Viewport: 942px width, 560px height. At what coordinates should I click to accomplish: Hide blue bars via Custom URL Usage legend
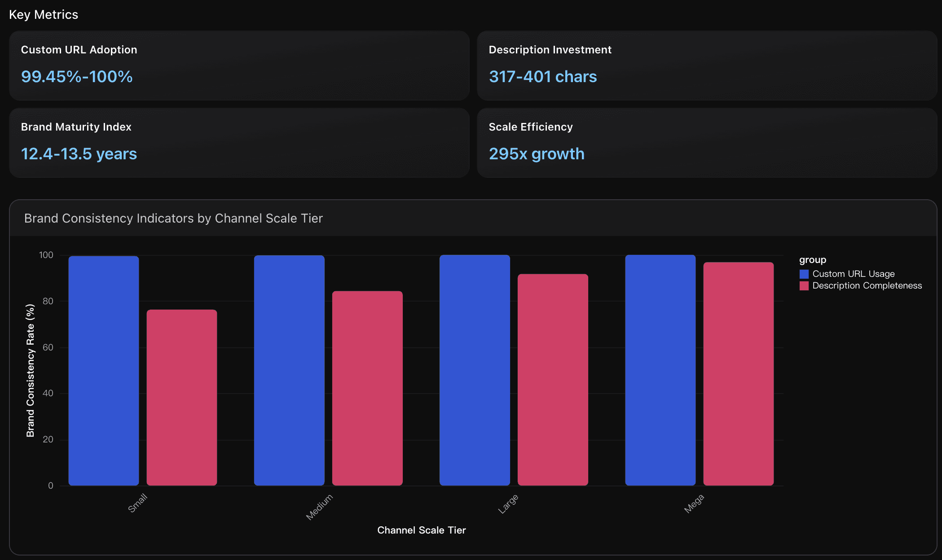(x=853, y=273)
